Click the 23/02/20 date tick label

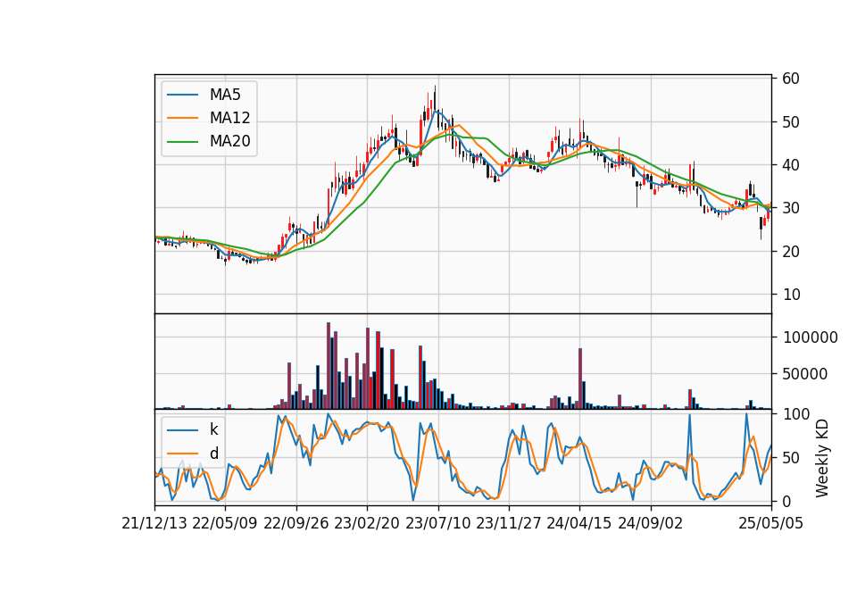pyautogui.click(x=367, y=523)
